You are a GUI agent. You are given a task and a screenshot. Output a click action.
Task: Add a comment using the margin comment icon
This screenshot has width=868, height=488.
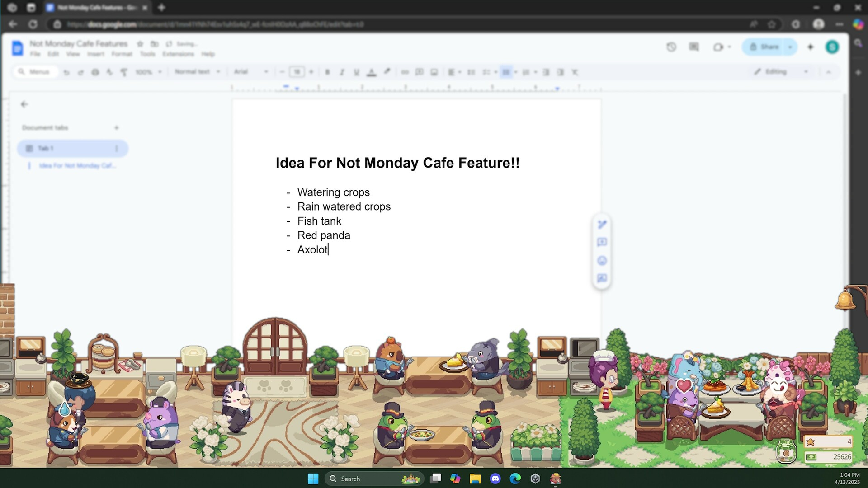[601, 243]
